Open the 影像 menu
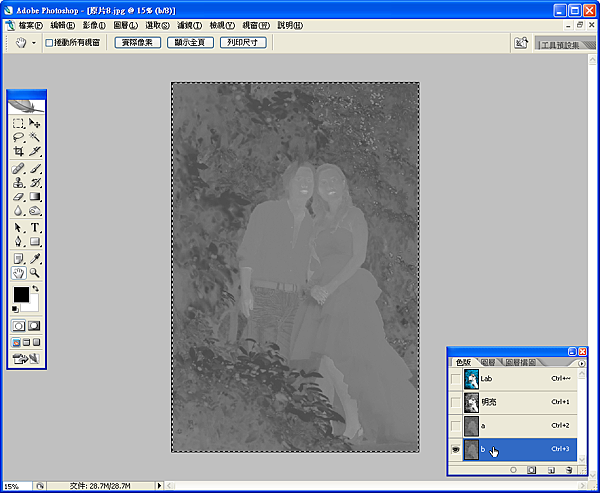The image size is (600, 493). click(x=94, y=26)
